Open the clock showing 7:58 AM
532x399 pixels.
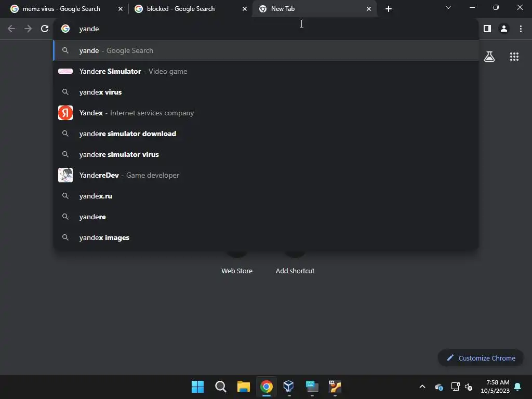pos(495,387)
